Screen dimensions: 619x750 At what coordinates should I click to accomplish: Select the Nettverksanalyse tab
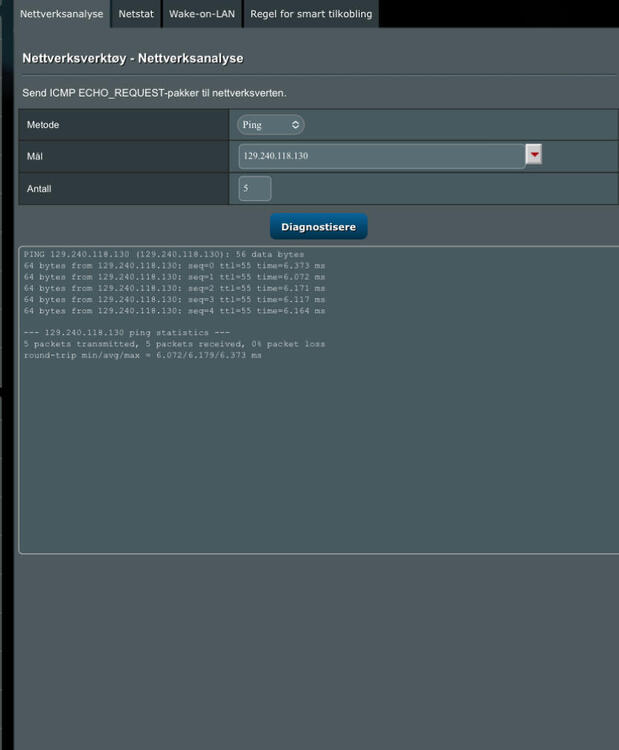pos(62,14)
